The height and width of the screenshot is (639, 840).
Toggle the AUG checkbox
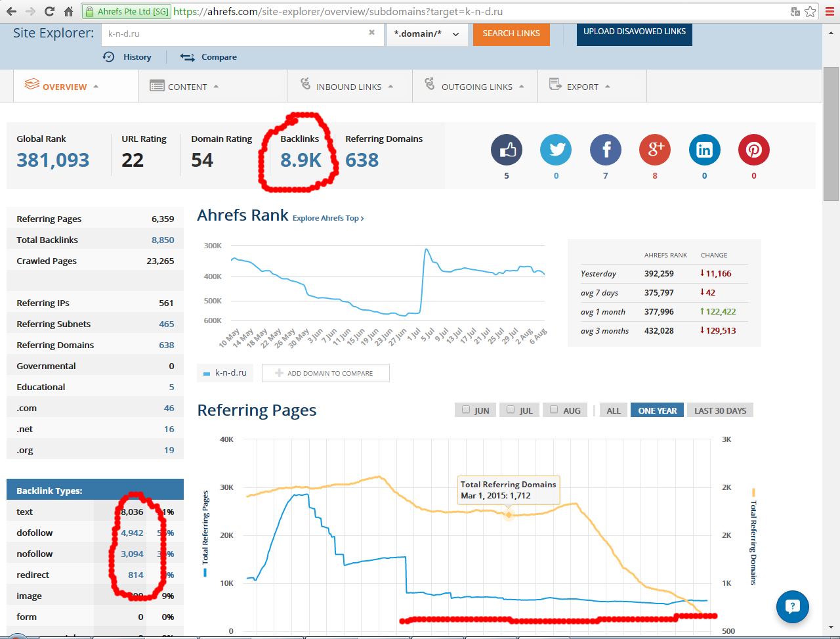[554, 410]
